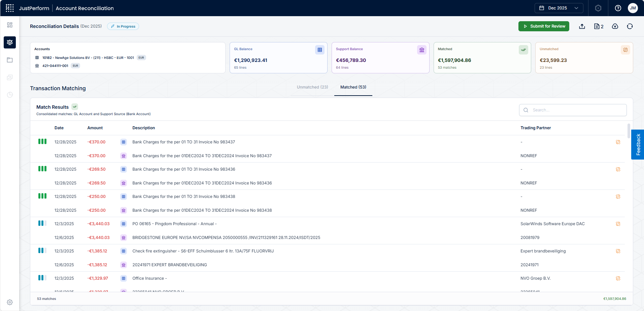Open the app launcher grid icon
Viewport: 644px width, 311px height.
pyautogui.click(x=10, y=8)
